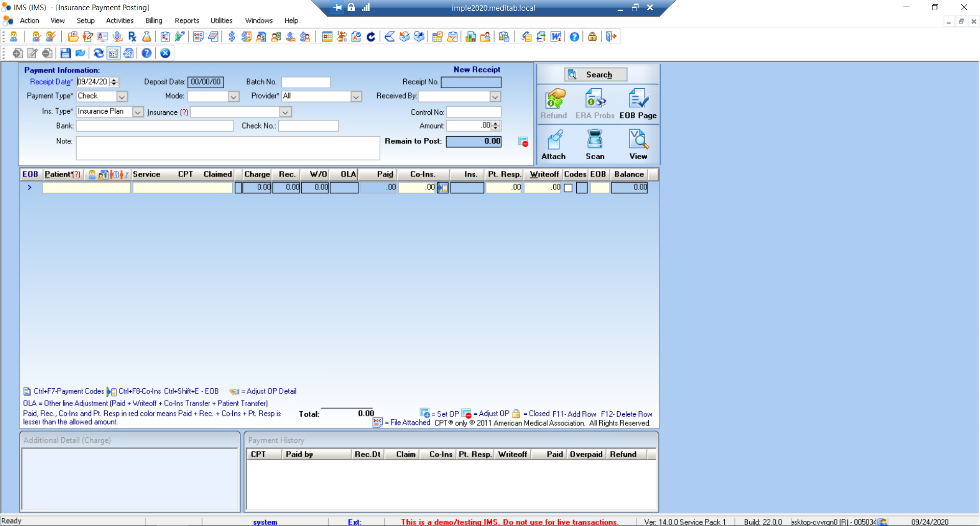The image size is (980, 526).
Task: Expand the Provider dropdown showing All
Action: pos(355,96)
